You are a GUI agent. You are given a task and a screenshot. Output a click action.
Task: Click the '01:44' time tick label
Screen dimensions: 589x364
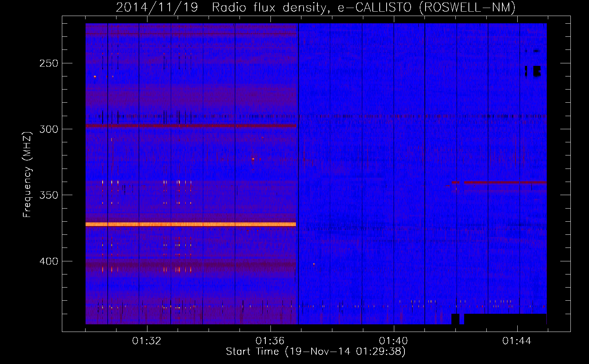tap(517, 341)
